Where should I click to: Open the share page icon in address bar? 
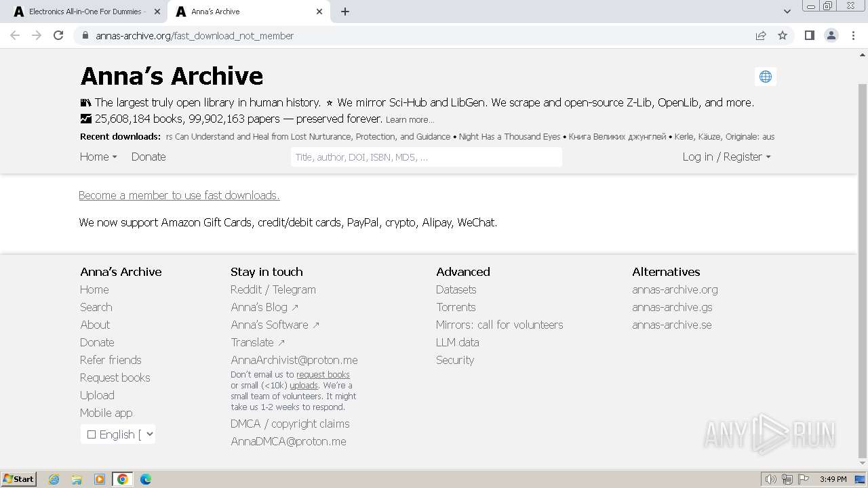point(761,35)
